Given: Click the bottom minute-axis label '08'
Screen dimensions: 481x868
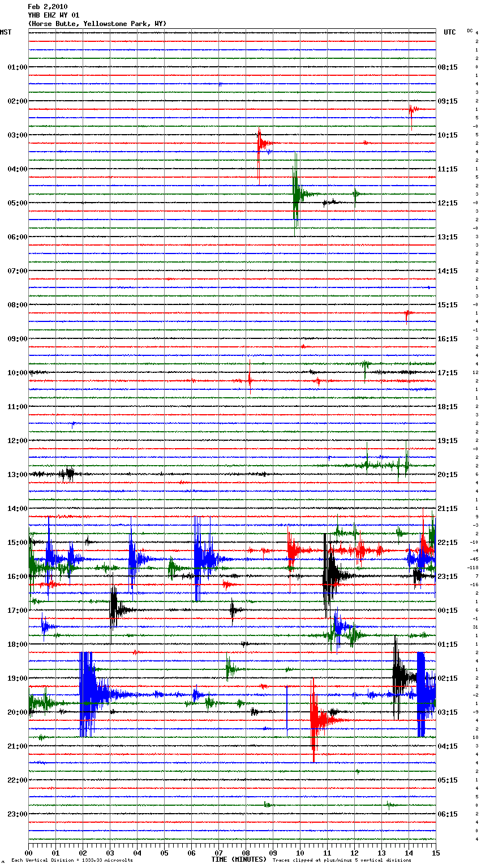Looking at the screenshot, I should [246, 853].
